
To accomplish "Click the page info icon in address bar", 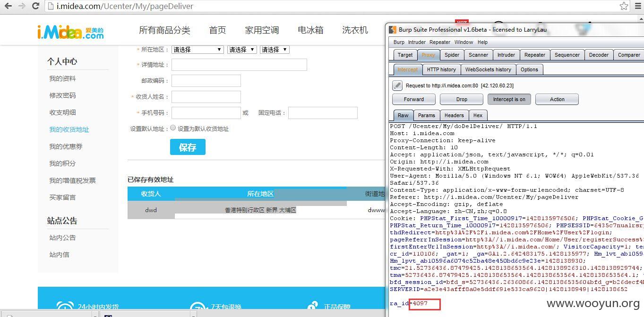I will [51, 7].
